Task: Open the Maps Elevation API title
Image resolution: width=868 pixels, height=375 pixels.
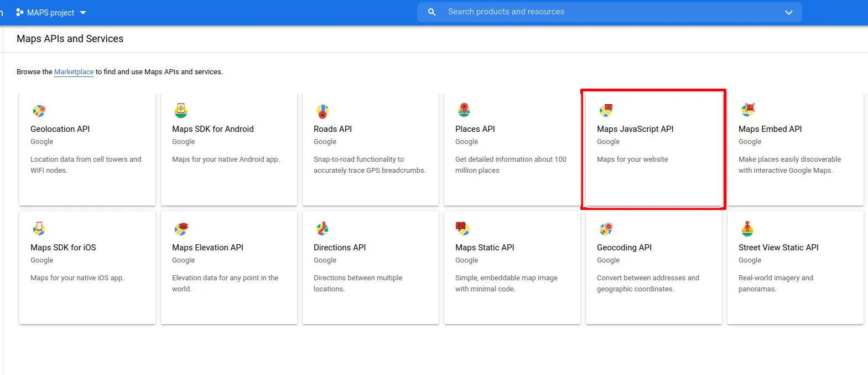Action: 207,248
